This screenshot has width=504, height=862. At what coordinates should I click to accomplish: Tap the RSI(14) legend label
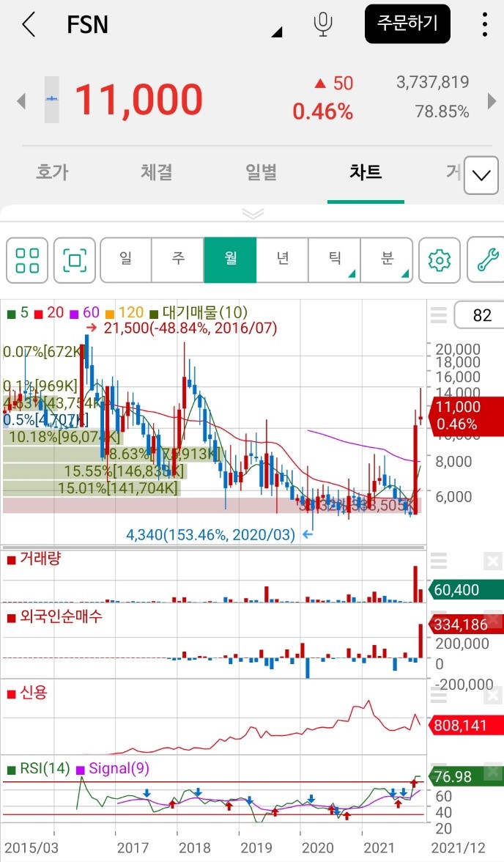tap(39, 768)
